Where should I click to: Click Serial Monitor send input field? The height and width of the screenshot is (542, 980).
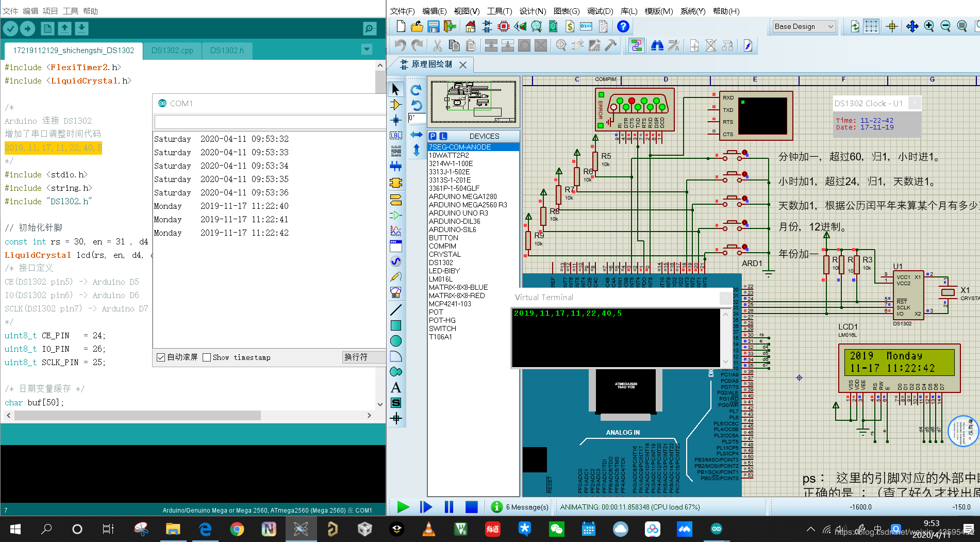pyautogui.click(x=270, y=122)
